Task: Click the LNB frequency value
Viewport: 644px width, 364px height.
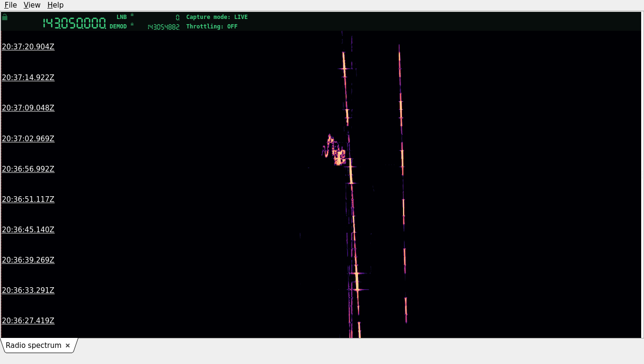Action: 178,18
